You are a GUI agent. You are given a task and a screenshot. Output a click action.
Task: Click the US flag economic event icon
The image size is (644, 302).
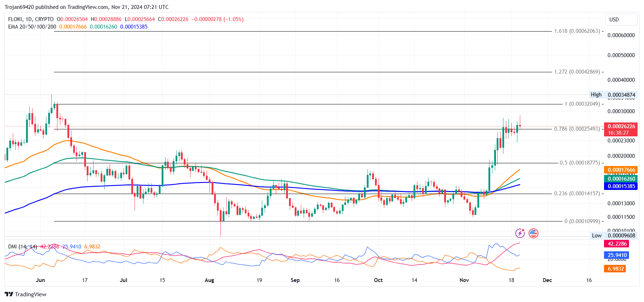pyautogui.click(x=533, y=233)
